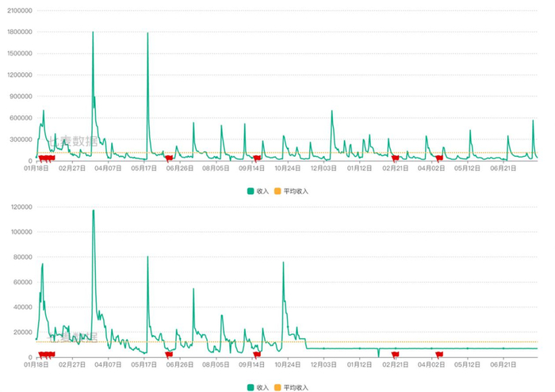This screenshot has width=555, height=392.
Task: Click the 1800000 spike just after 05月17日
Action: click(x=147, y=33)
